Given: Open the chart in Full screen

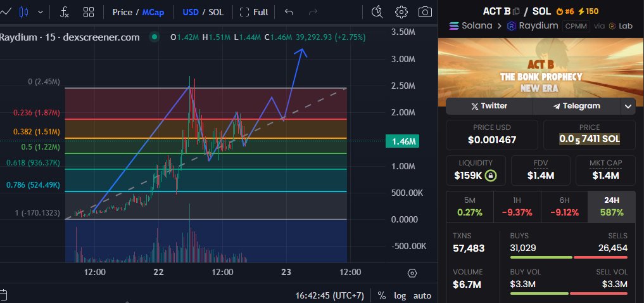Looking at the screenshot, I should pos(254,12).
